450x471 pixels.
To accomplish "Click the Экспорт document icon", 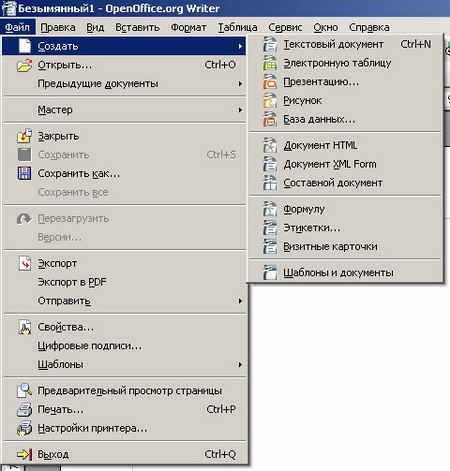I will [24, 263].
